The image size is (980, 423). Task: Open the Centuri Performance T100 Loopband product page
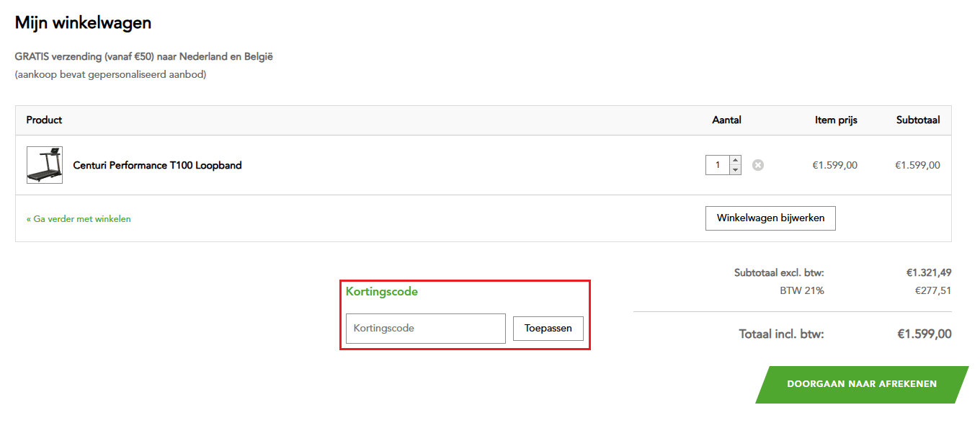tap(159, 165)
